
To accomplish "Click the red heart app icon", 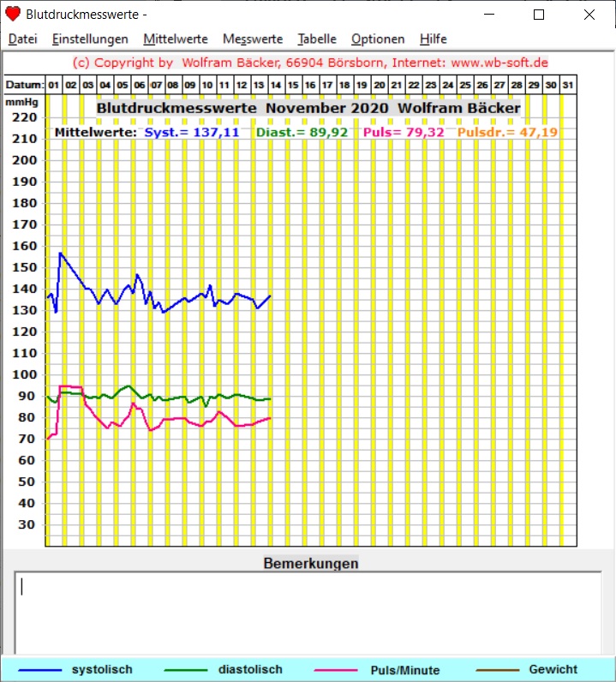I will pyautogui.click(x=13, y=15).
